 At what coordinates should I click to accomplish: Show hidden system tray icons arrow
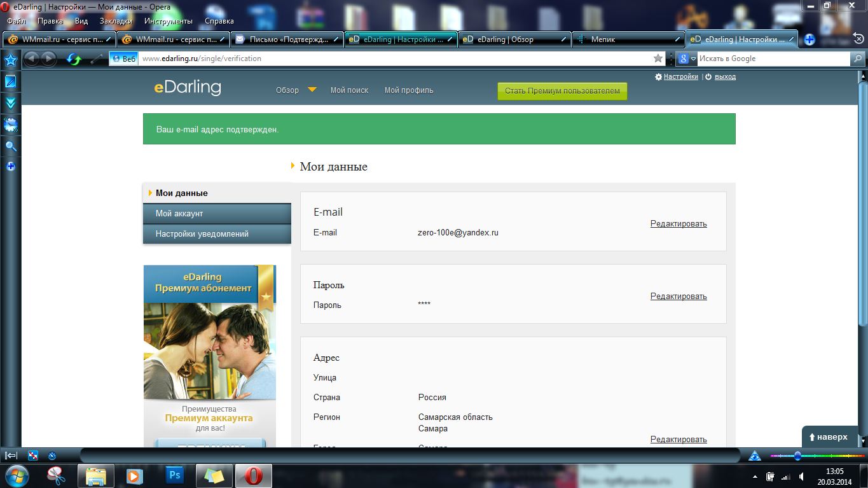click(755, 477)
